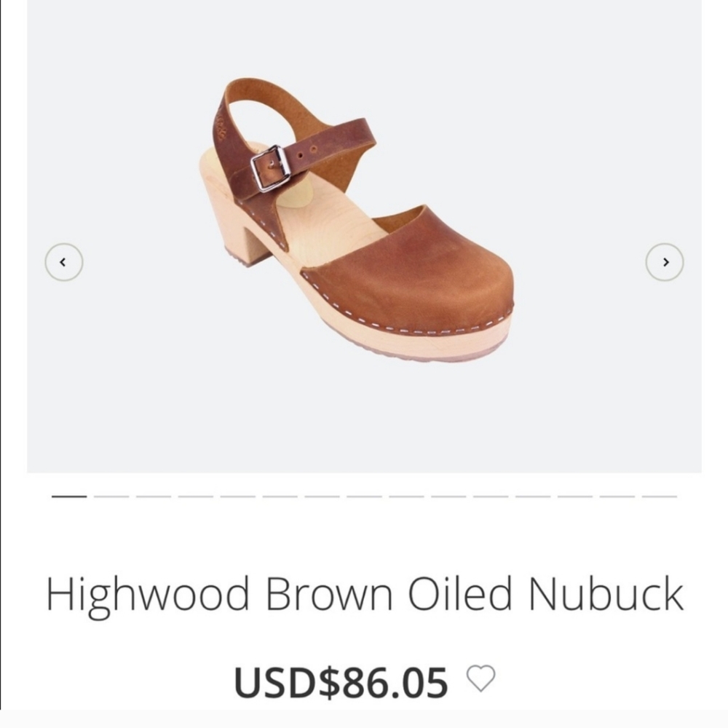Jump to the fourteenth carousel slide indicator
728x728 pixels.
click(617, 496)
